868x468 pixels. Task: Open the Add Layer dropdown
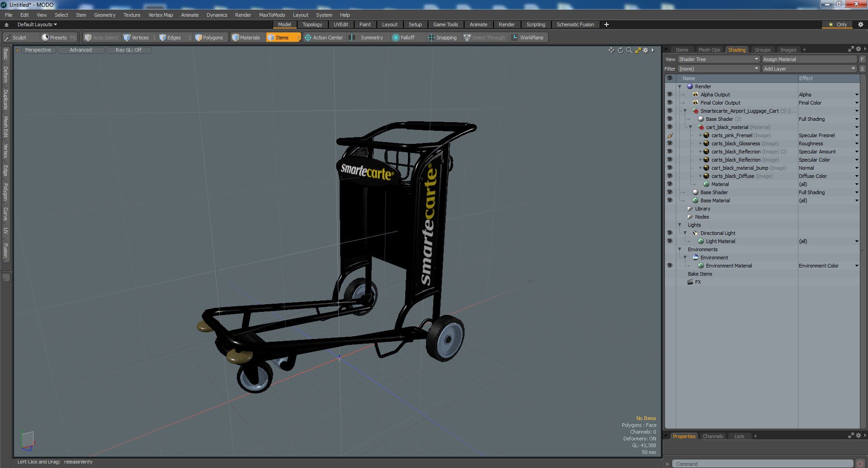[809, 69]
